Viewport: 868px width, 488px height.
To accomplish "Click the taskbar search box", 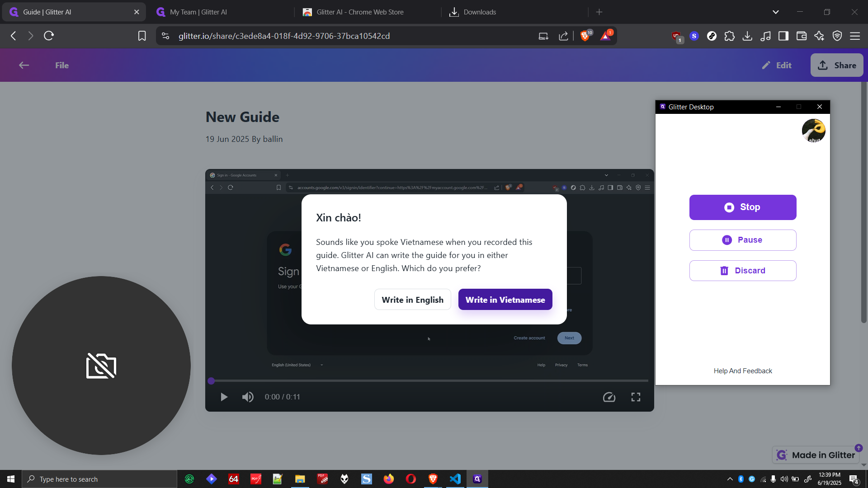I will (x=99, y=479).
